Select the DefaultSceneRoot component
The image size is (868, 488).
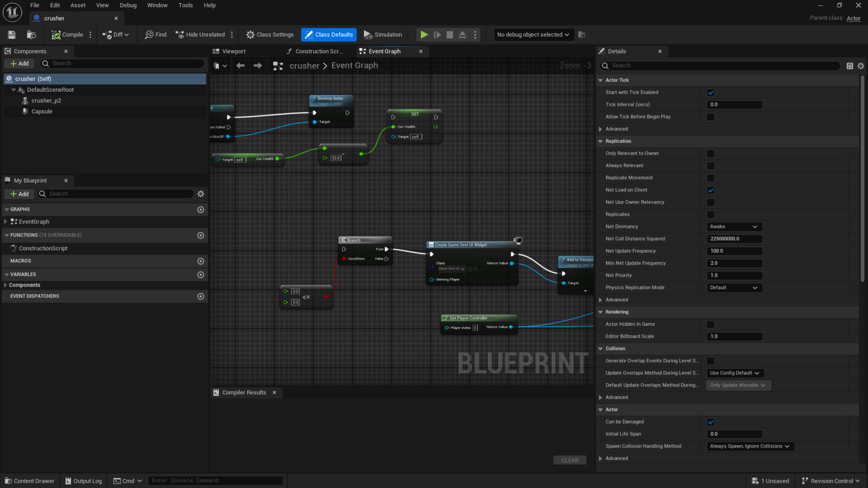coord(50,90)
